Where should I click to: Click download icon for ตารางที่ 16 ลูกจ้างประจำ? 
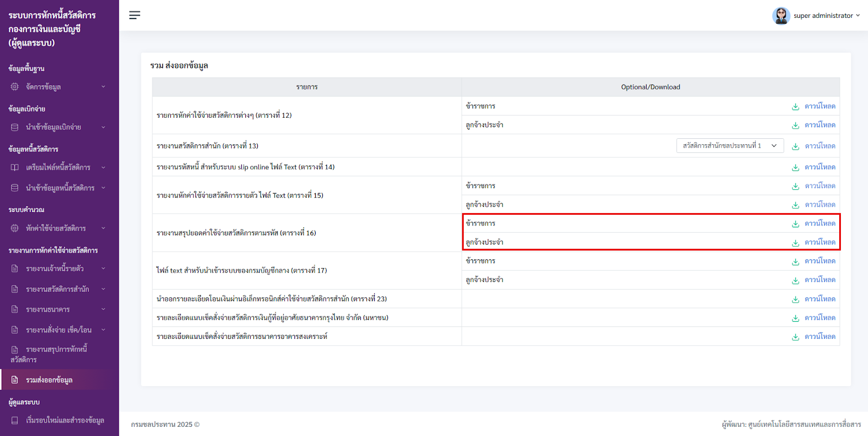795,242
